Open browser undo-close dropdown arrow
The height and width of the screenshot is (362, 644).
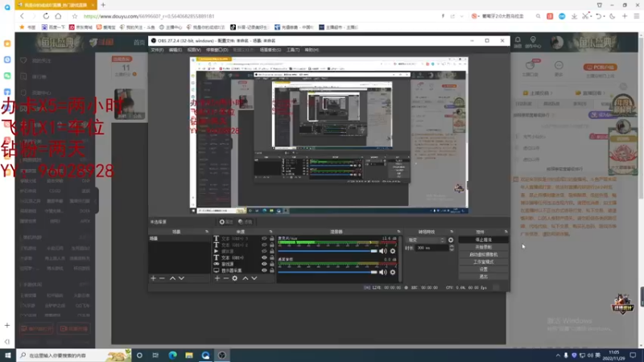tap(604, 16)
